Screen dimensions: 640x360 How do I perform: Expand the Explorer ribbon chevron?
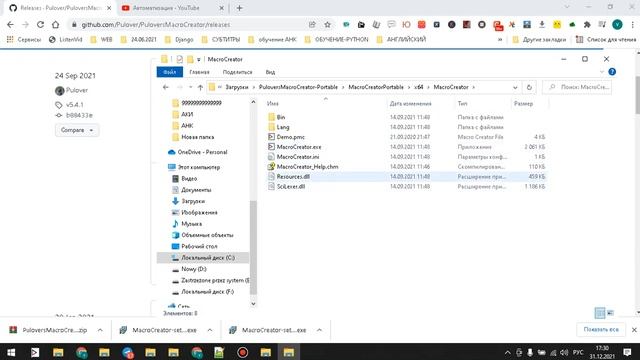pyautogui.click(x=602, y=72)
